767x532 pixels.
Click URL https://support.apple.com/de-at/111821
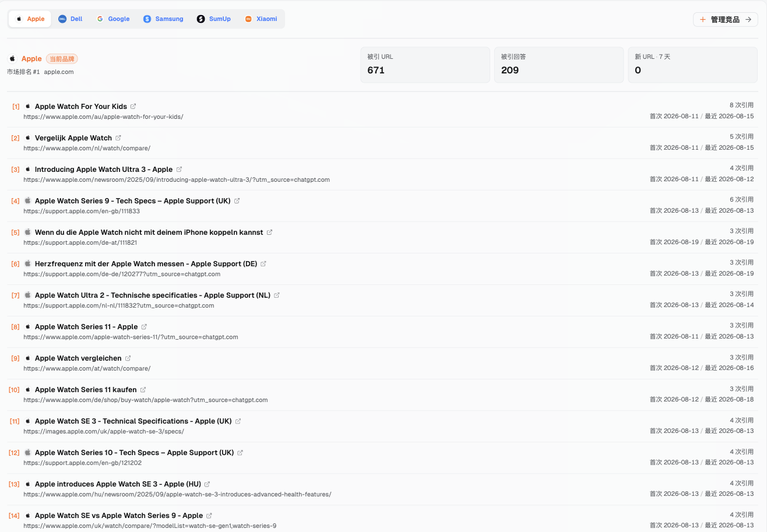pyautogui.click(x=80, y=242)
